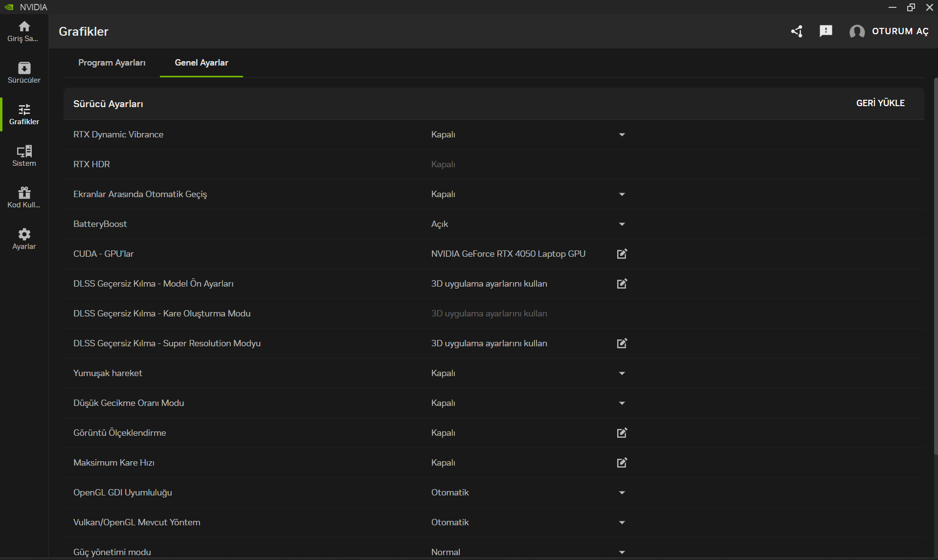Click OTURUM AÇ to sign in
The height and width of the screenshot is (560, 938).
(900, 31)
